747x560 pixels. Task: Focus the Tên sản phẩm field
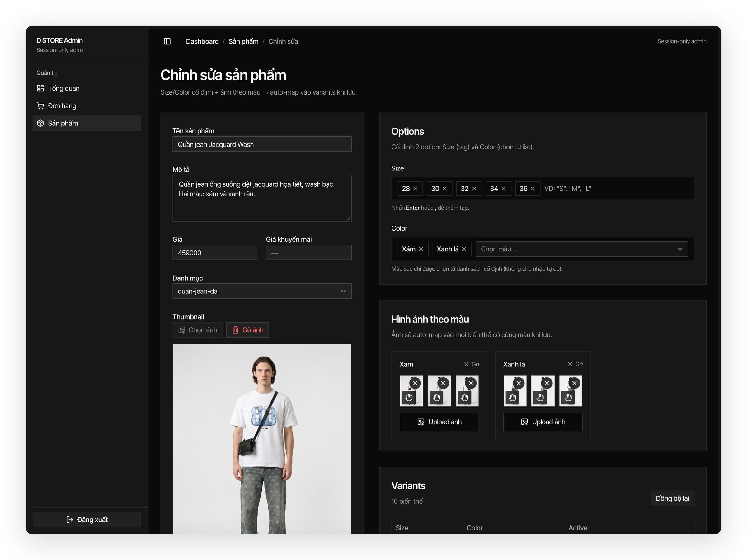262,144
